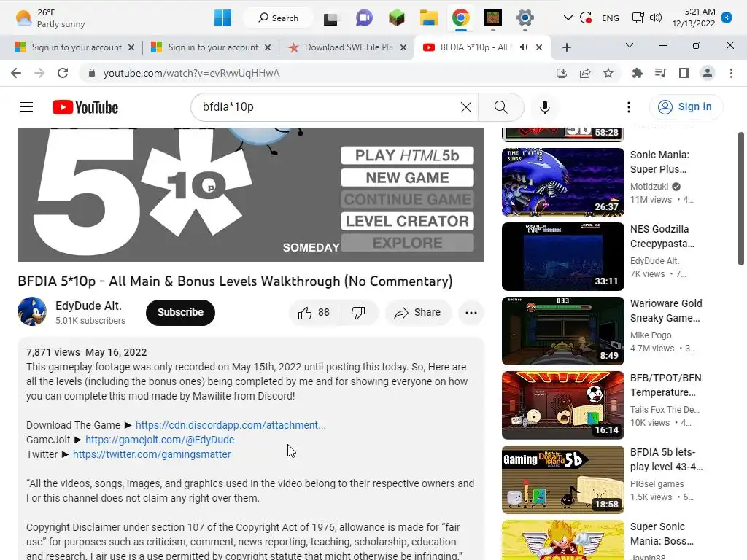747x560 pixels.
Task: Open EdyDude Alt. channel name
Action: click(88, 306)
